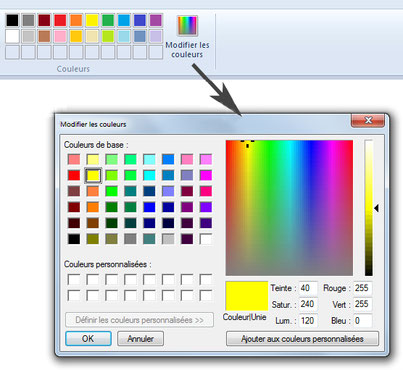Select hot pink in basic colors third row
The width and height of the screenshot is (403, 370).
click(x=206, y=191)
